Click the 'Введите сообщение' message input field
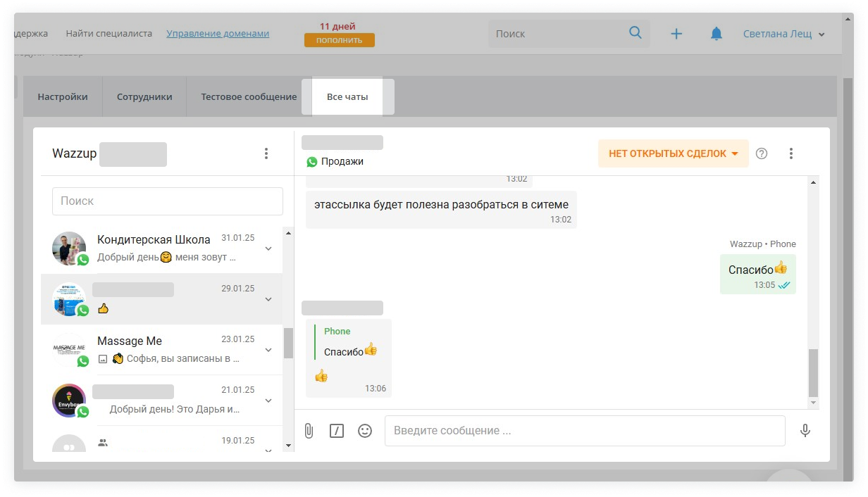This screenshot has height=497, width=868. pyautogui.click(x=584, y=431)
